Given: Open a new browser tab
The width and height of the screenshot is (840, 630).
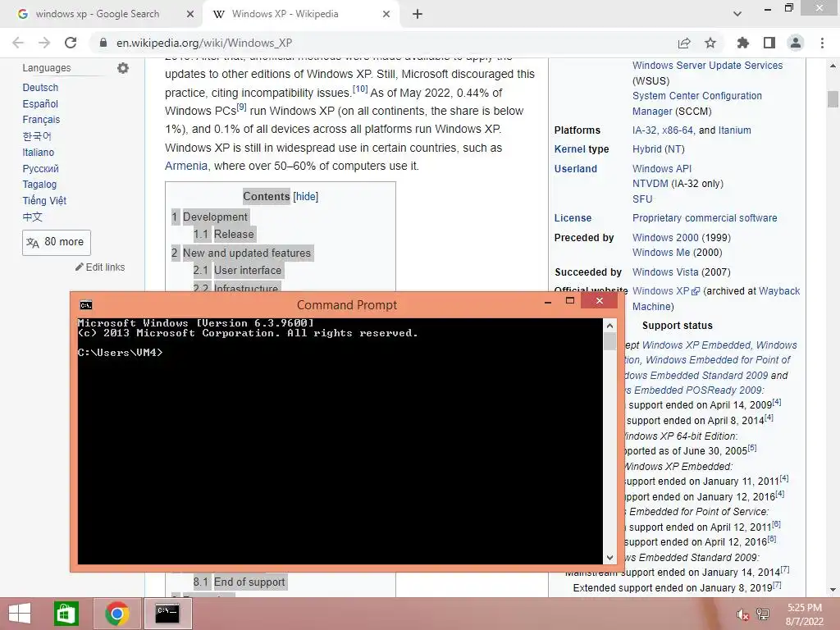Looking at the screenshot, I should point(418,14).
